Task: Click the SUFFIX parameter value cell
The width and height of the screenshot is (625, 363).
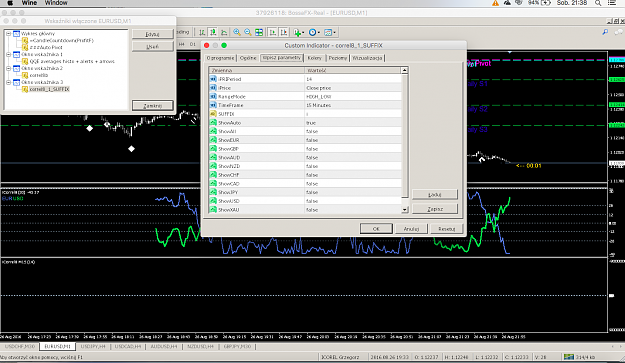Action: [x=353, y=114]
